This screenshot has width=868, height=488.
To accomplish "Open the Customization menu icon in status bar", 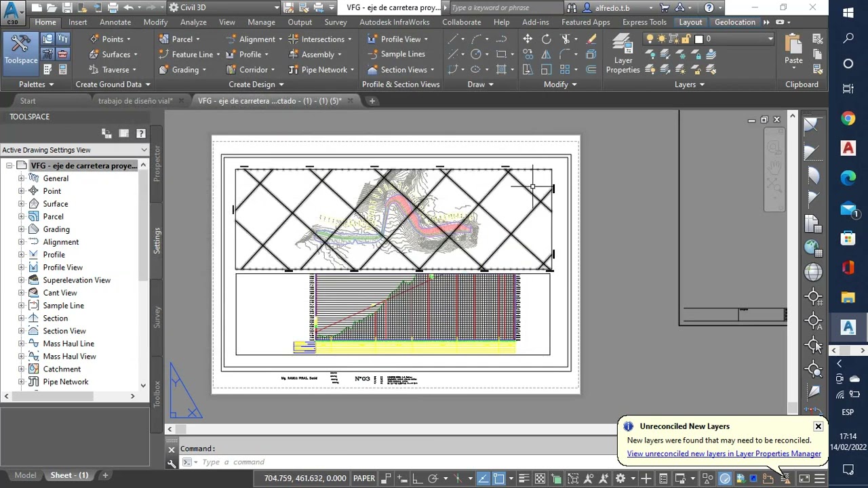I will coord(820,479).
